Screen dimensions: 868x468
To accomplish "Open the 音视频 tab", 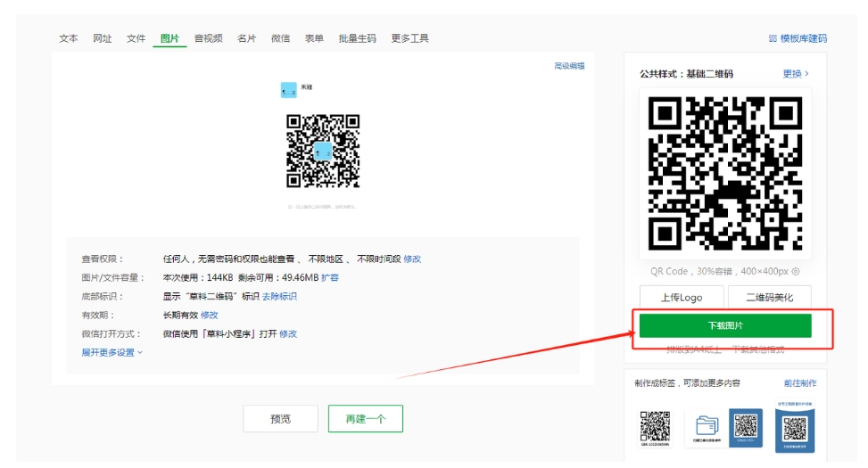I will [208, 39].
